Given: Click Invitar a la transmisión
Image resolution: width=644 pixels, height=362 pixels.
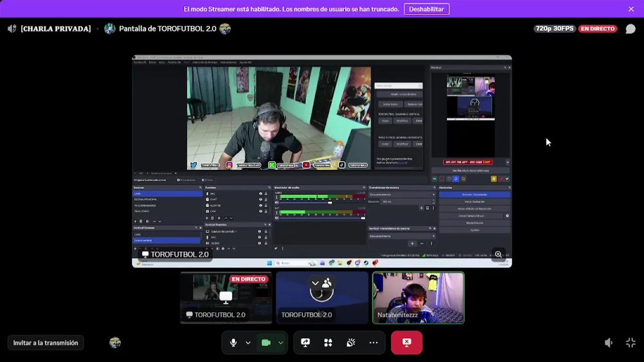Looking at the screenshot, I should point(46,343).
